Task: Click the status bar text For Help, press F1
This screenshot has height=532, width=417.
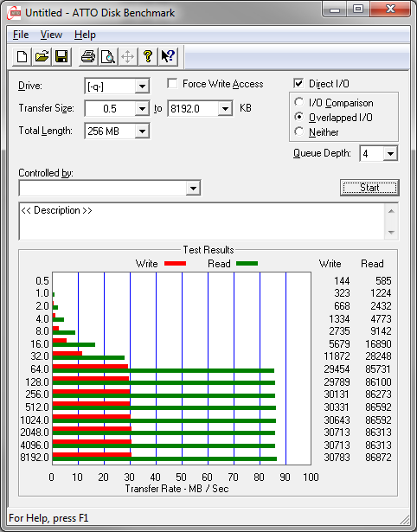Action: [x=48, y=518]
